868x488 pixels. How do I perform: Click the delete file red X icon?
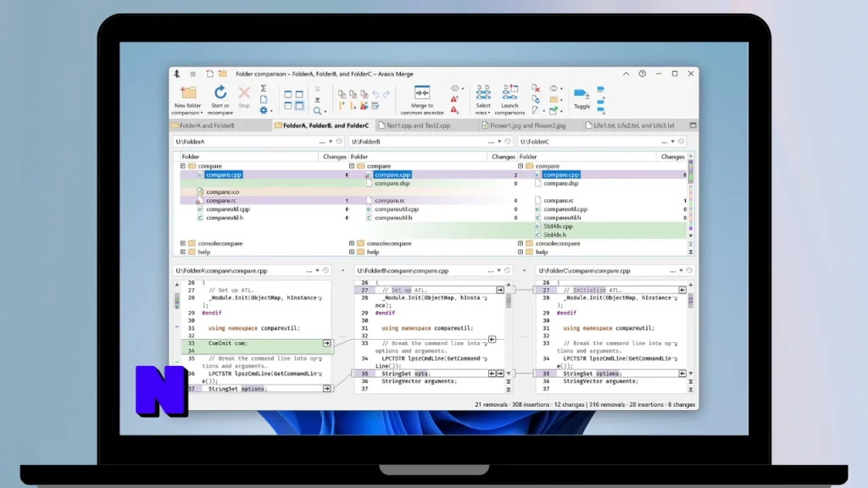click(536, 88)
